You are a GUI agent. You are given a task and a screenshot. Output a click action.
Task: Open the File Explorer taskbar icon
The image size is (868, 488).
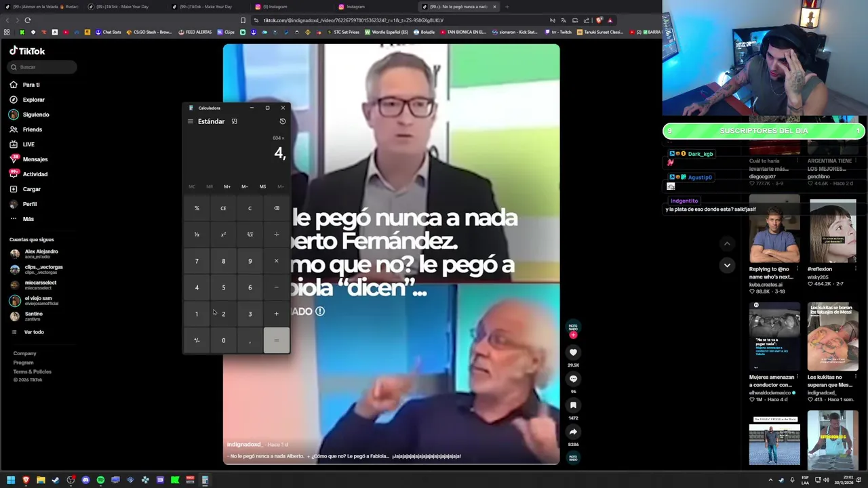click(41, 480)
